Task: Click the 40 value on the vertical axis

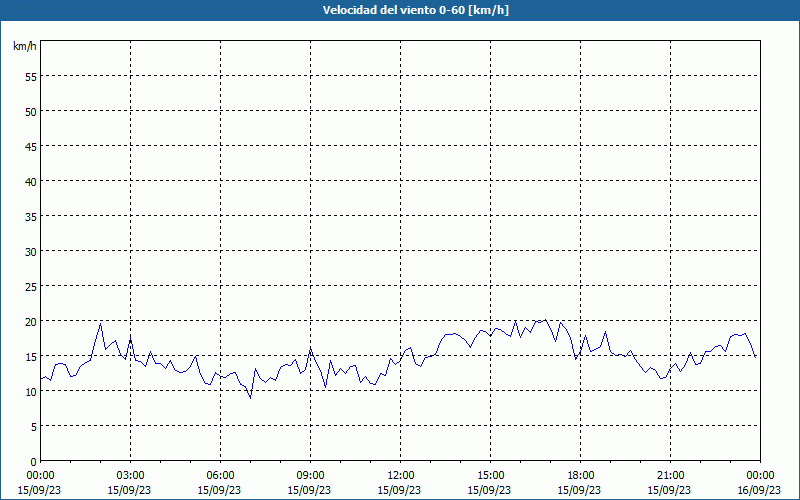Action: click(30, 182)
